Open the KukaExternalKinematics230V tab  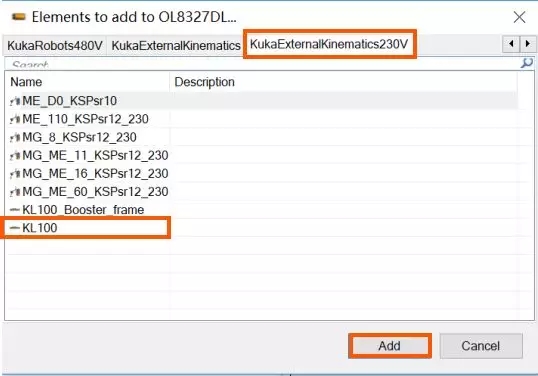[329, 44]
